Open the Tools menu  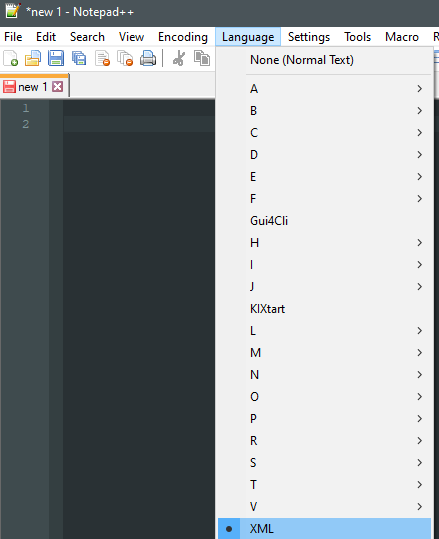coord(358,37)
